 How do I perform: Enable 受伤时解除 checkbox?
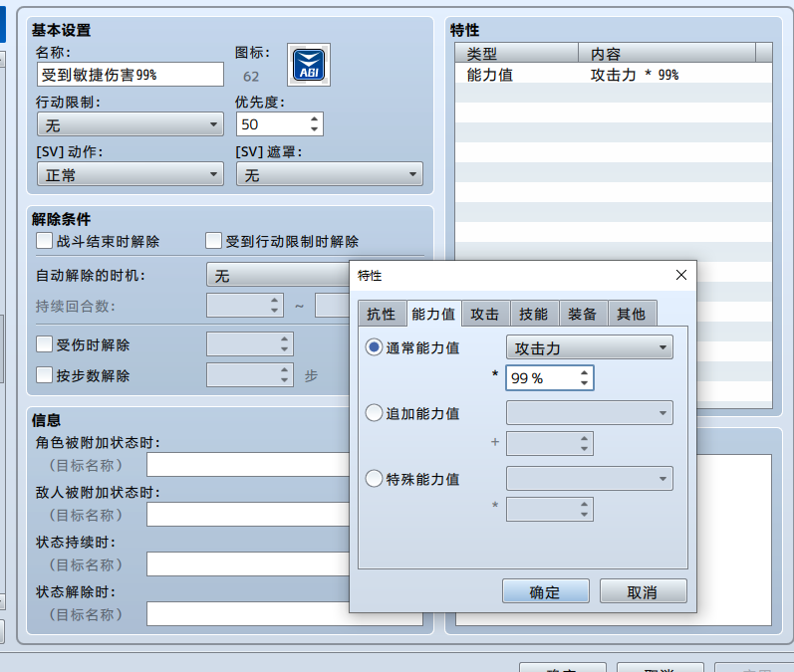point(44,344)
